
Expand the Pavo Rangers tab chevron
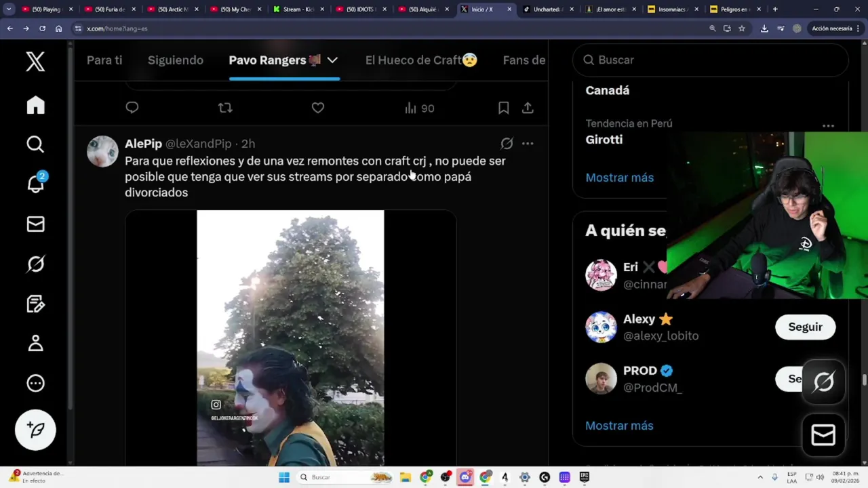point(332,60)
